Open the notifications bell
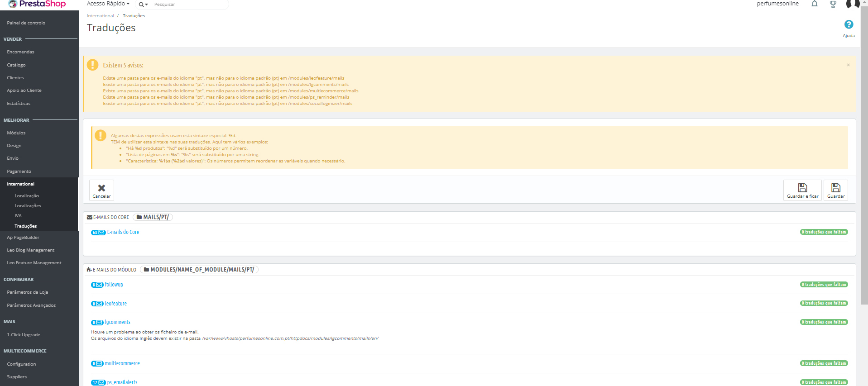Viewport: 868px width, 386px height. pyautogui.click(x=815, y=4)
